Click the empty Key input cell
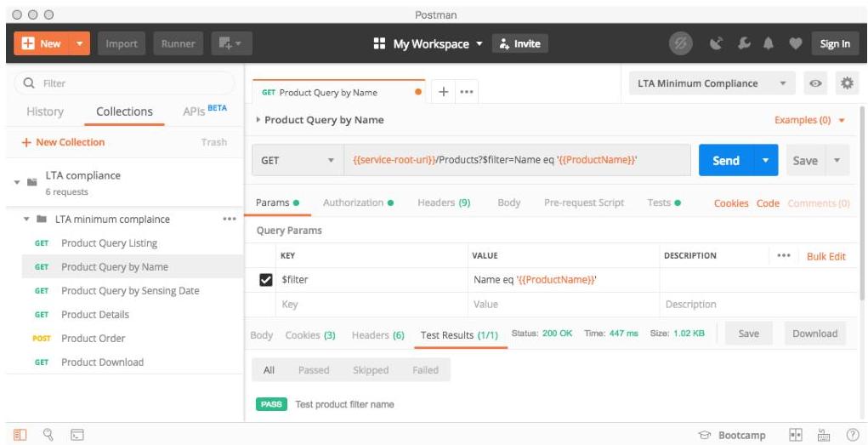868x445 pixels. 372,305
